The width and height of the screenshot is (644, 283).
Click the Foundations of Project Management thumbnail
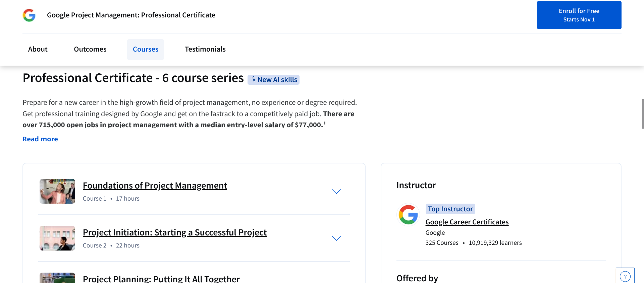point(57,191)
